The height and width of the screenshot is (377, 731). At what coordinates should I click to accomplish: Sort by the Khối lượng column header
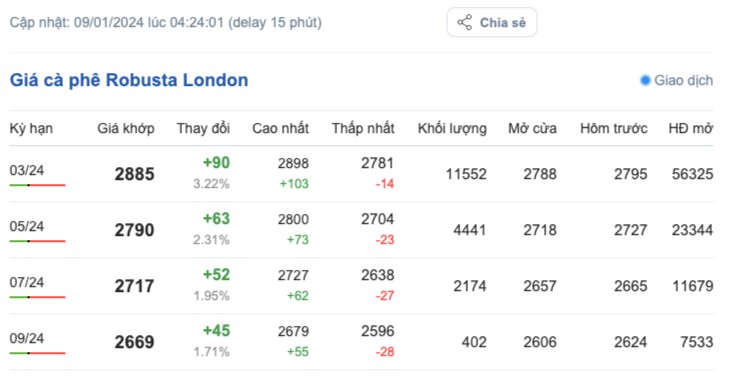(x=452, y=129)
